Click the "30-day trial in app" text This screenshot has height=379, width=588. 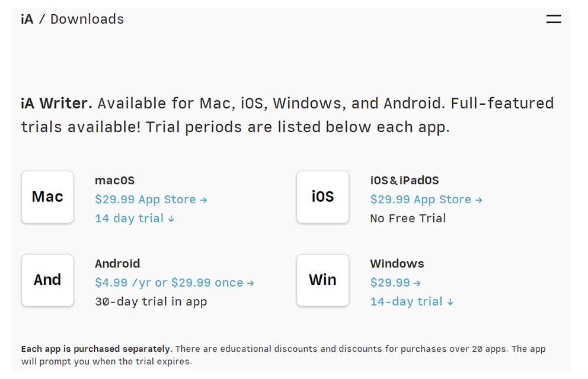[x=151, y=302]
